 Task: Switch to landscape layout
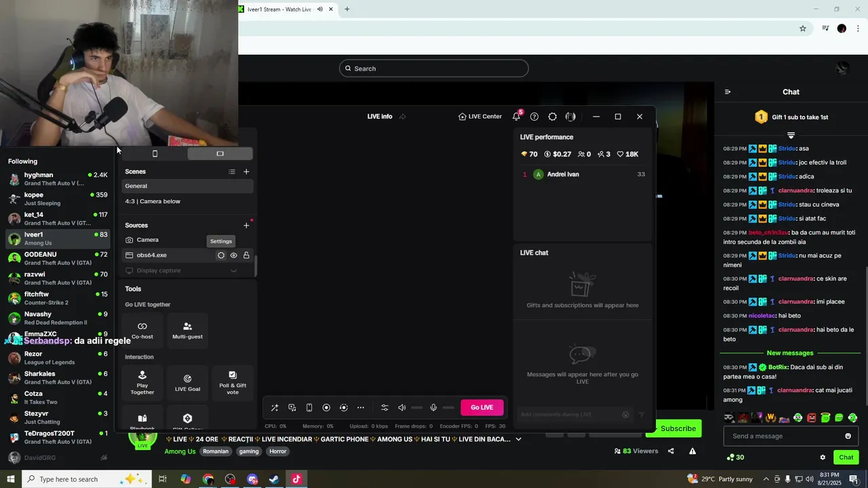pos(220,154)
